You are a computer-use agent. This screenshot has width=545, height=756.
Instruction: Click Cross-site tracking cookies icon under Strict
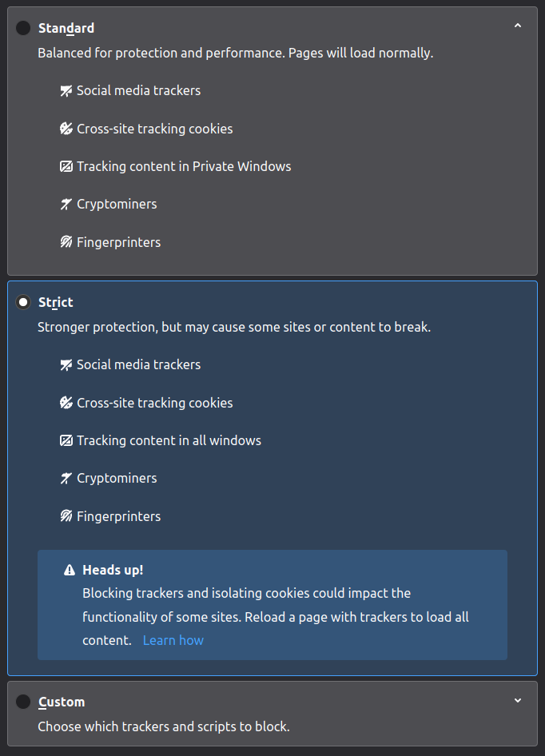click(66, 403)
